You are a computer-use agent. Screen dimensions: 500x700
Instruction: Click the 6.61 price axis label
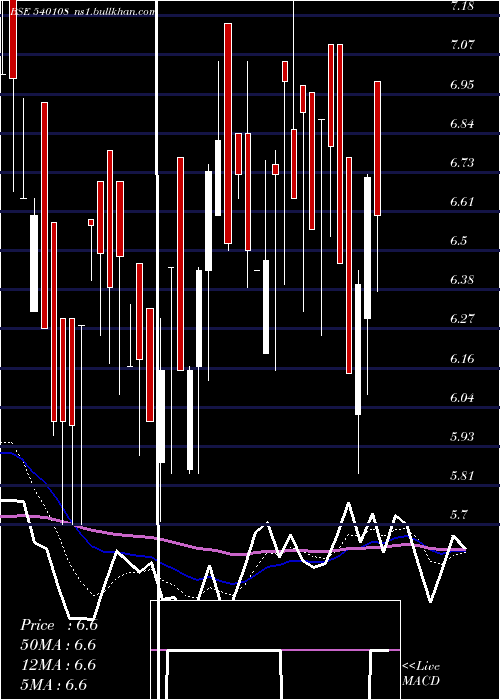click(462, 202)
